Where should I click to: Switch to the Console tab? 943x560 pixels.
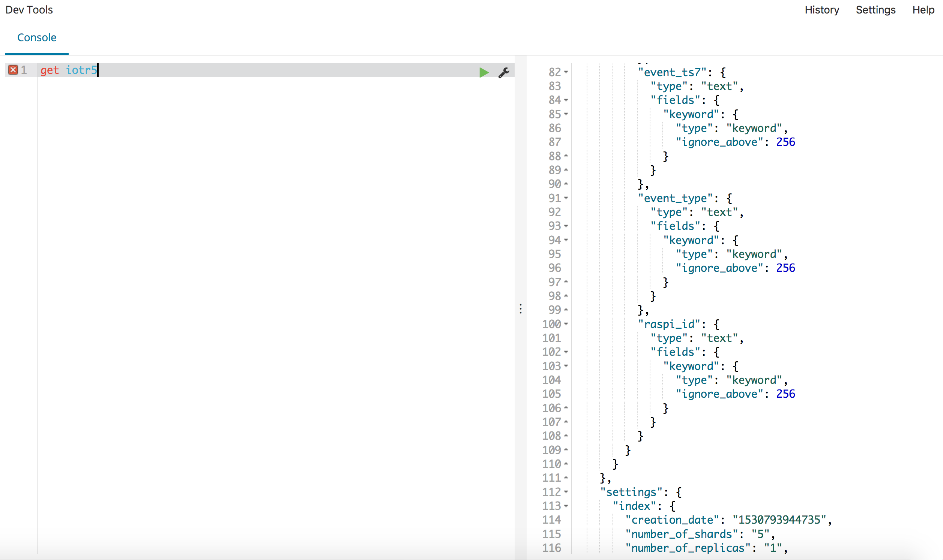(37, 37)
